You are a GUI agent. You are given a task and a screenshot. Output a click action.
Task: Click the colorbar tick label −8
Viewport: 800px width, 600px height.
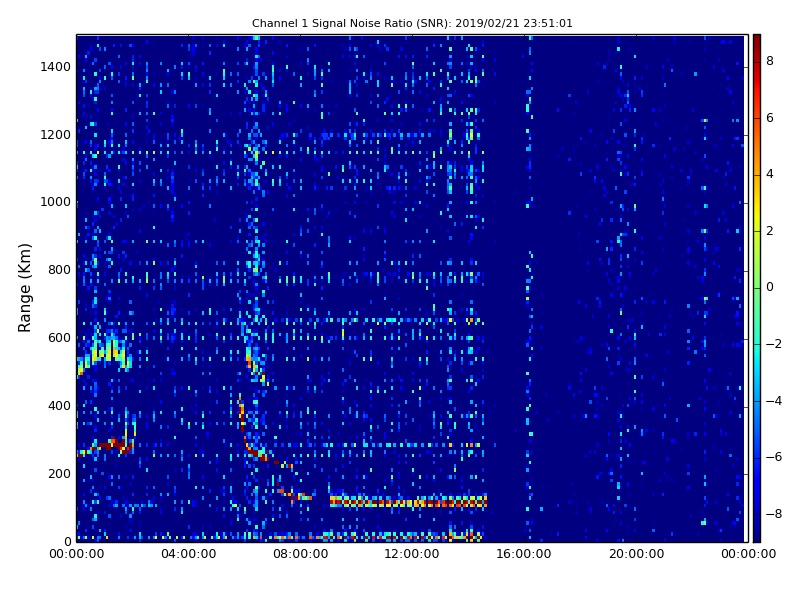point(774,514)
